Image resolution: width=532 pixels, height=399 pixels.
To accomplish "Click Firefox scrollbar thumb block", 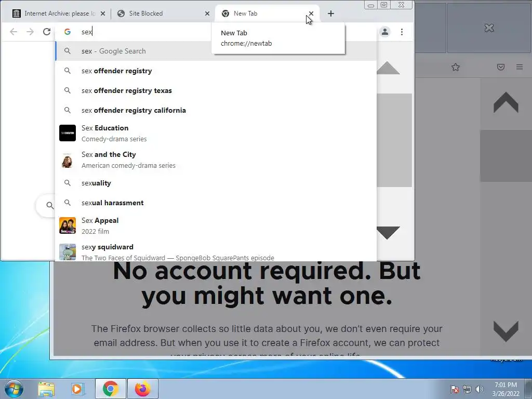I will pyautogui.click(x=506, y=156).
